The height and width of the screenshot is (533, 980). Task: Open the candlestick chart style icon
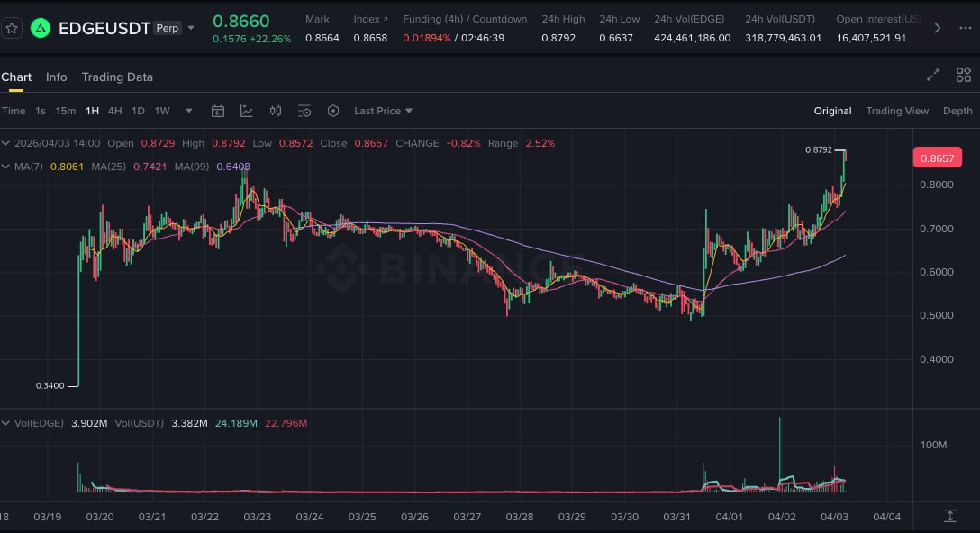pos(276,111)
